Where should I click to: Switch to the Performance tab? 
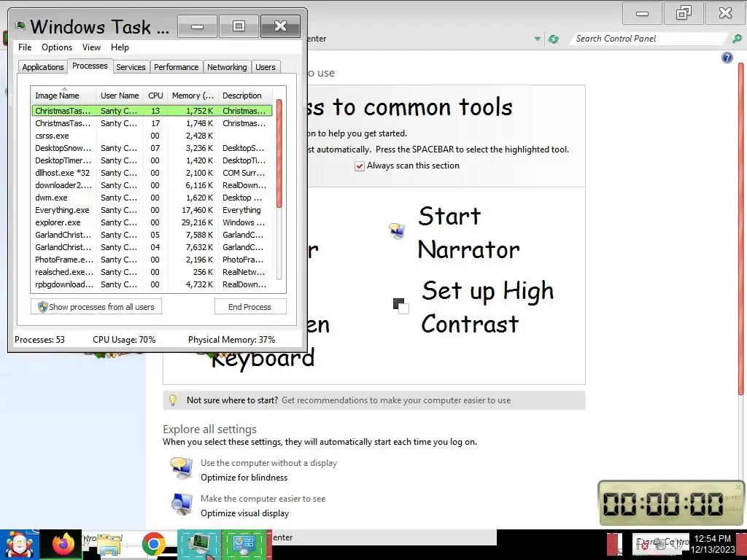[x=177, y=67]
